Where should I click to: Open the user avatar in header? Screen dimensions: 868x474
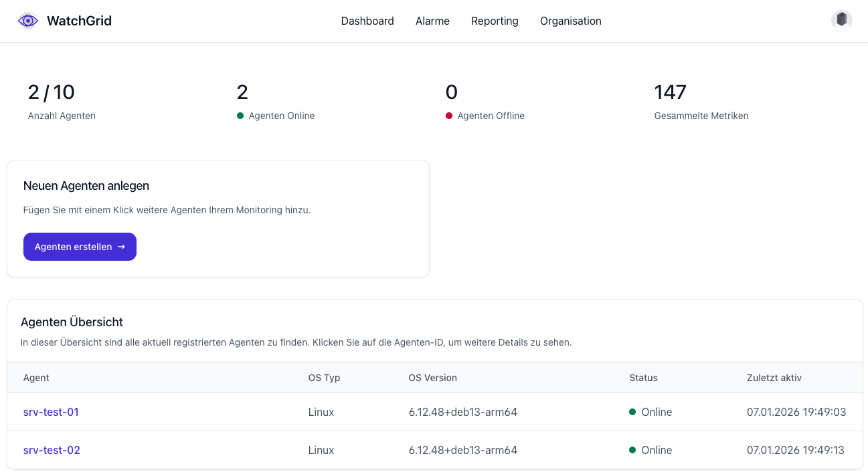click(x=841, y=20)
